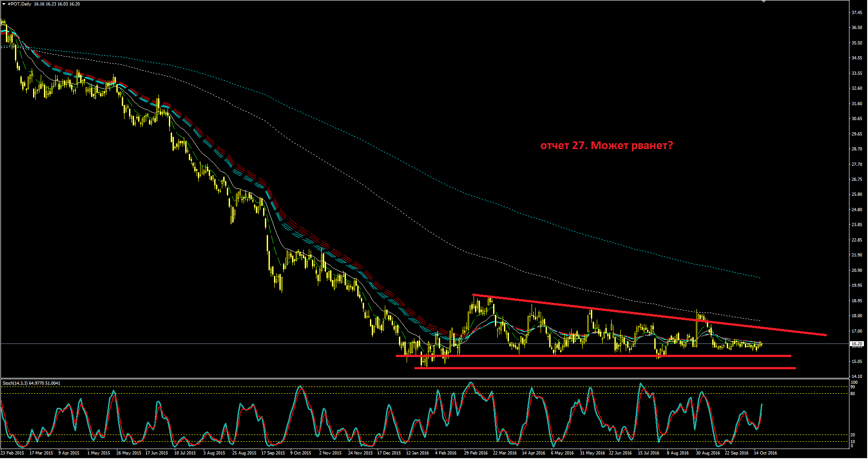The width and height of the screenshot is (868, 459).
Task: Click the 12 Jan 2016 date label
Action: pos(417,453)
